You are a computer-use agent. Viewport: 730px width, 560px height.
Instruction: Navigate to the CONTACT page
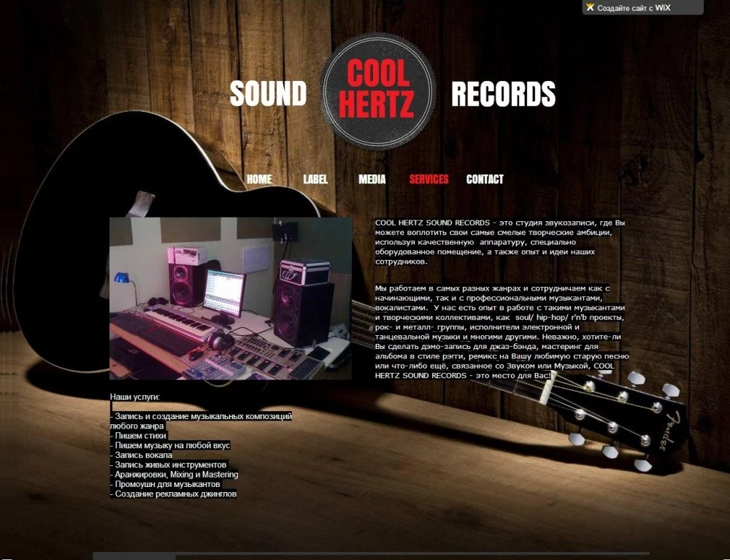point(485,179)
